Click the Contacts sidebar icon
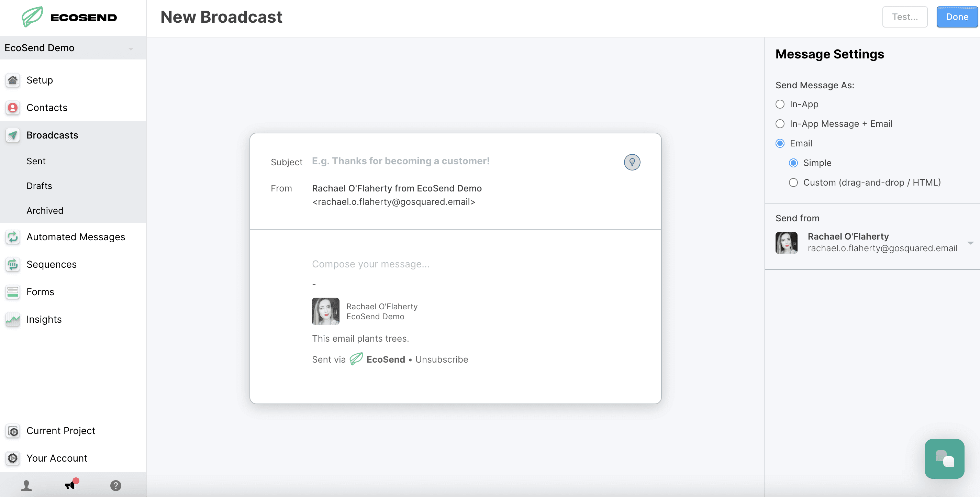Viewport: 980px width, 497px height. coord(13,108)
